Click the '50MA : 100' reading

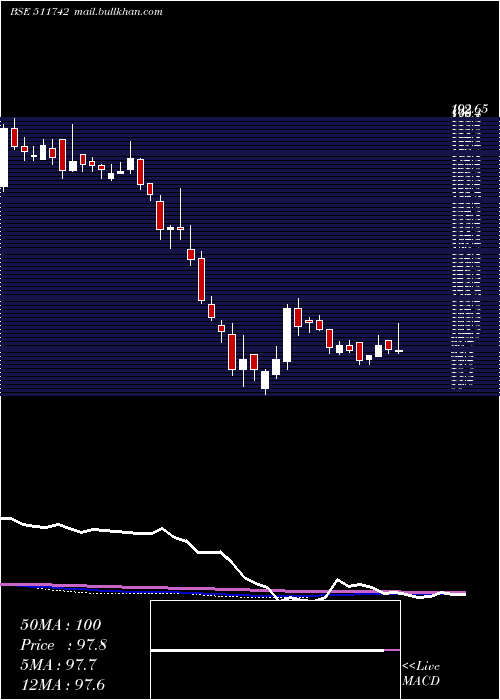point(61,625)
